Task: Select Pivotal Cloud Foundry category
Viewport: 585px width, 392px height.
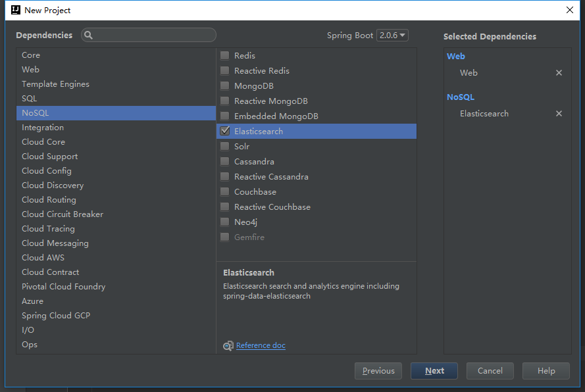Action: point(116,287)
